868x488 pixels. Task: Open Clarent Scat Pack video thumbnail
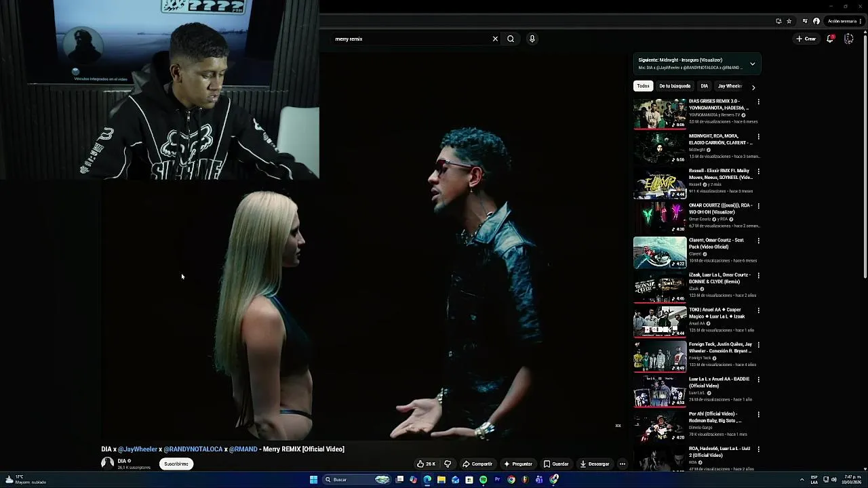(660, 252)
